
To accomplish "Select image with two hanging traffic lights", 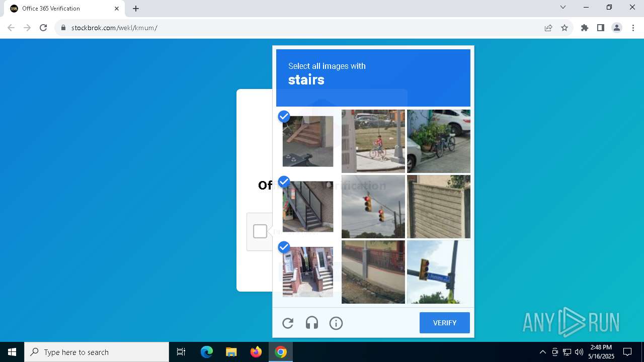I will [x=373, y=207].
